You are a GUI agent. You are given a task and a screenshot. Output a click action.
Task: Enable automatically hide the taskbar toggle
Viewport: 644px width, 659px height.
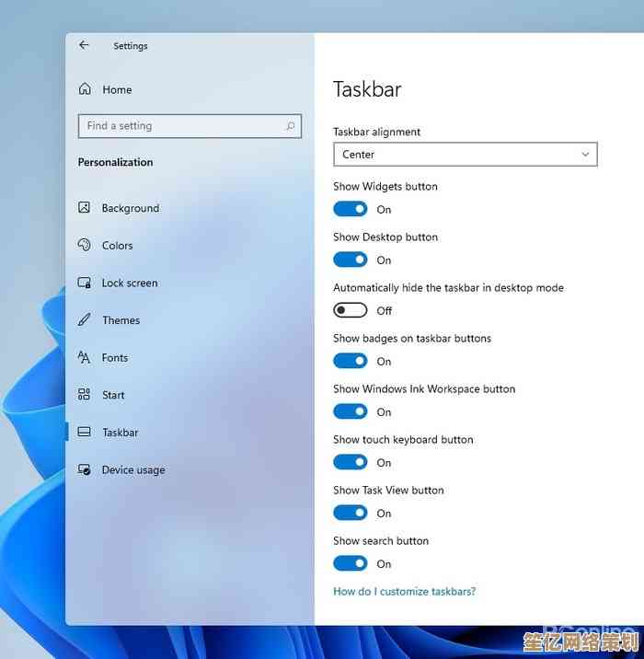coord(350,310)
